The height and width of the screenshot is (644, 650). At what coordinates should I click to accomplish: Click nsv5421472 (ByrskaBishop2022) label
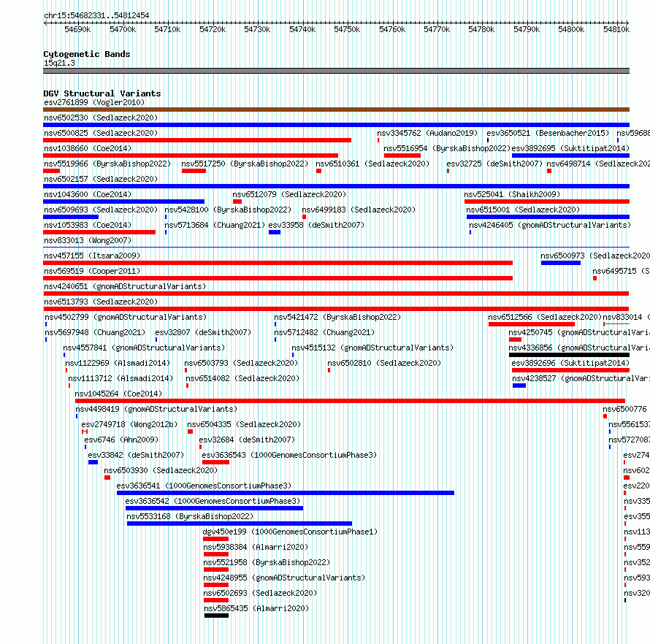coord(337,317)
